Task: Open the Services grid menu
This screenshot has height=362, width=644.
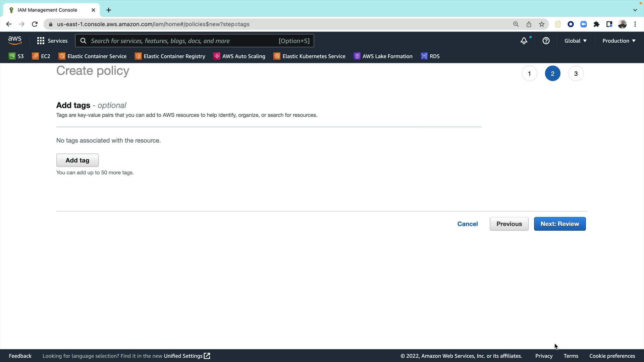Action: coord(52,41)
